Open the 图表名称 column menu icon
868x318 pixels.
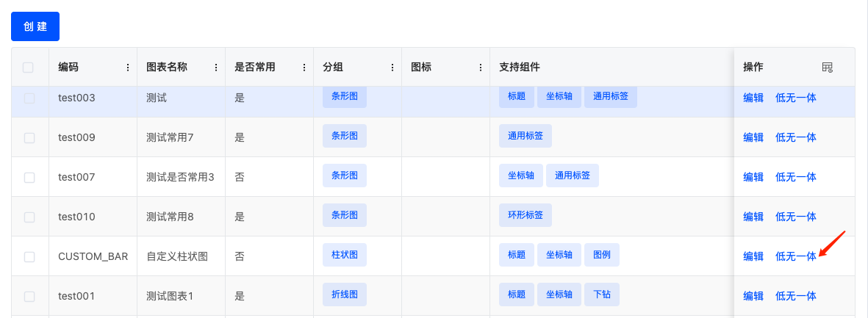click(x=216, y=68)
